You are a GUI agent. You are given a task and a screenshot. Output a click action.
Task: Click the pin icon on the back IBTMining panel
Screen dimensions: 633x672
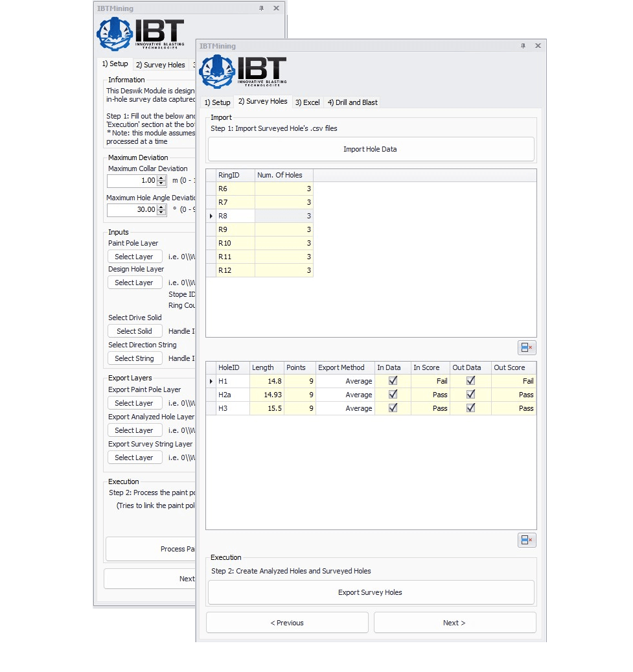click(261, 8)
